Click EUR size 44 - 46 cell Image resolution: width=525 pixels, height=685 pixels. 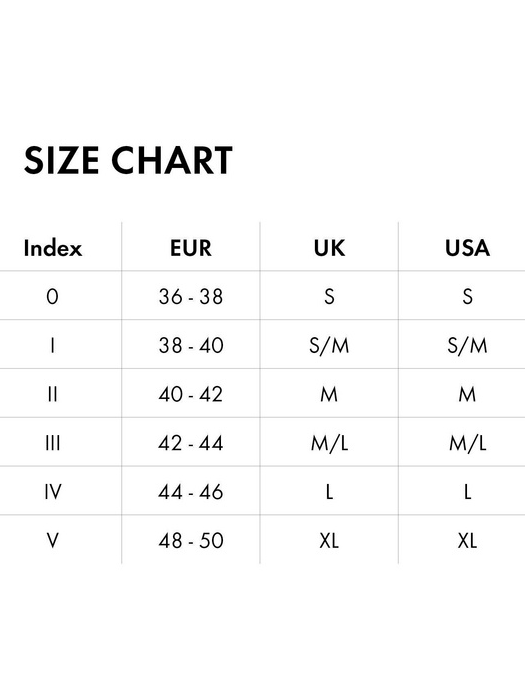pos(191,492)
